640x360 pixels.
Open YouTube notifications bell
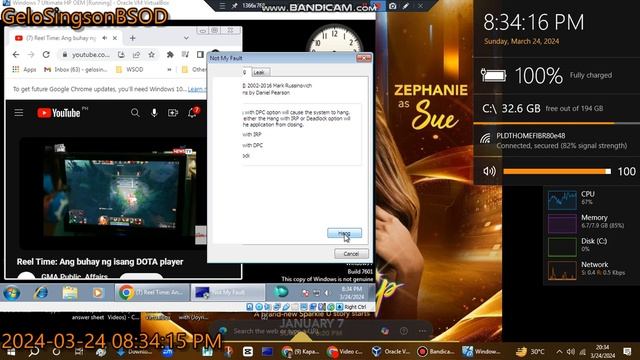point(192,113)
